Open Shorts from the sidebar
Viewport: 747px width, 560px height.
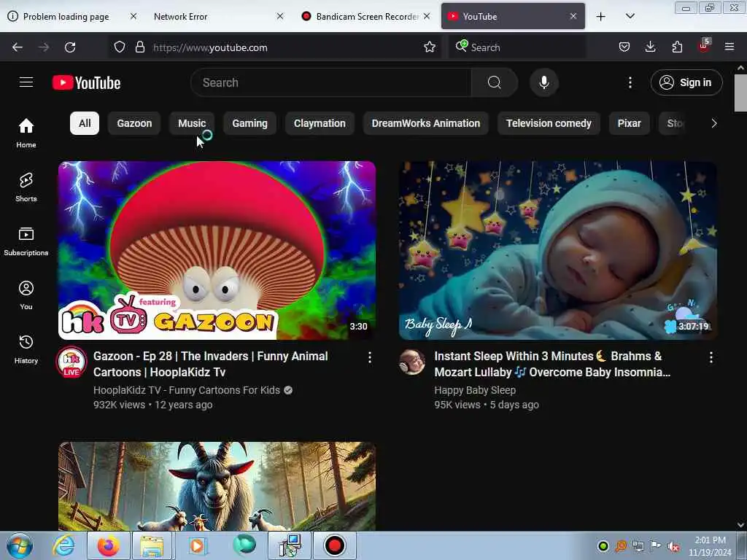(26, 187)
